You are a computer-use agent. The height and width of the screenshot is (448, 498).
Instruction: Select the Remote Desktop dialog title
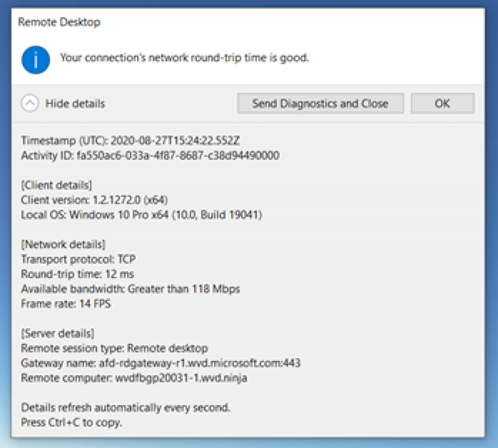59,22
